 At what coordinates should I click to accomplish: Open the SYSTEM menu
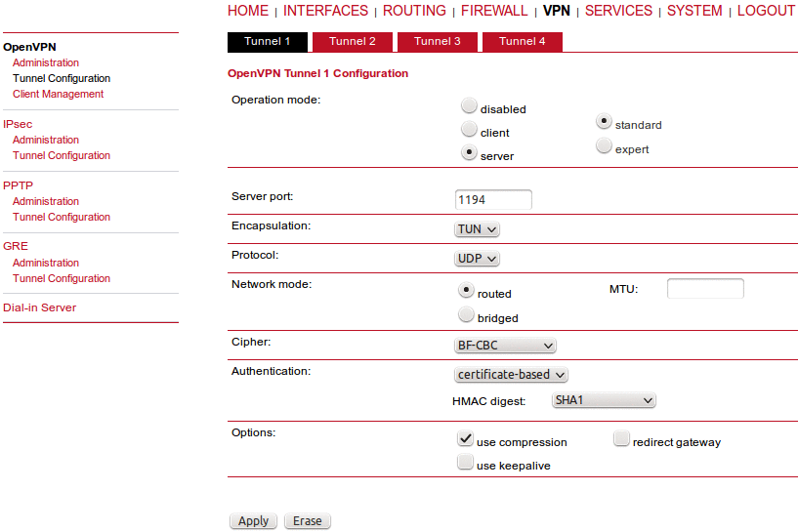(694, 11)
